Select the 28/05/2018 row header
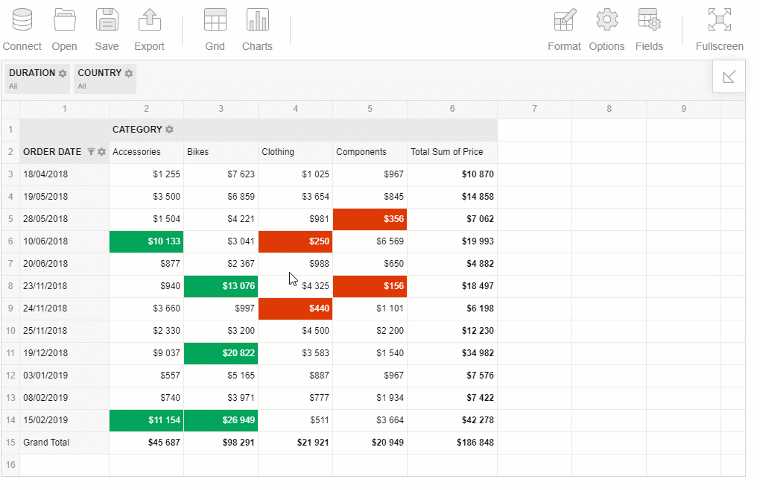Screen dimensions: 760x490 click(x=64, y=219)
